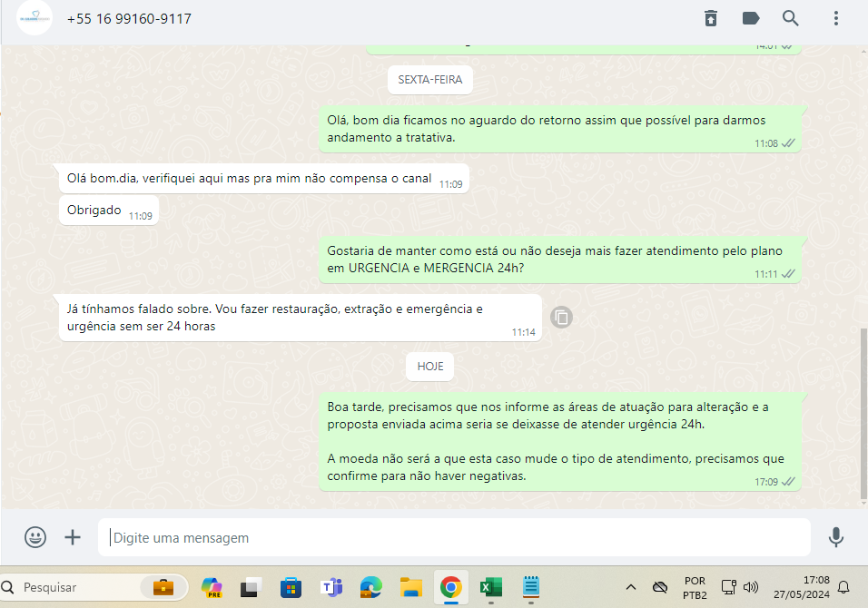Click the plus attach button
Image resolution: width=868 pixels, height=608 pixels.
point(73,537)
